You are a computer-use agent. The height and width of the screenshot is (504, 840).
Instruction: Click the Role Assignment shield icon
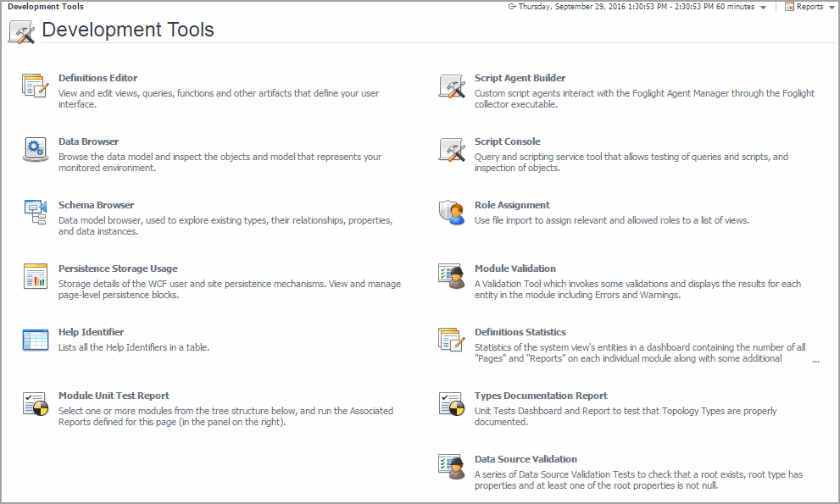452,213
